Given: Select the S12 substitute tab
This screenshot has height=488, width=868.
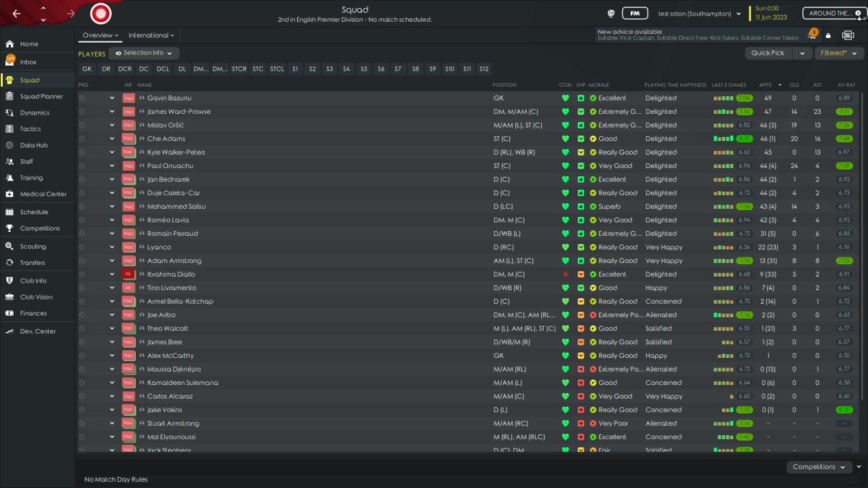Looking at the screenshot, I should pyautogui.click(x=484, y=69).
